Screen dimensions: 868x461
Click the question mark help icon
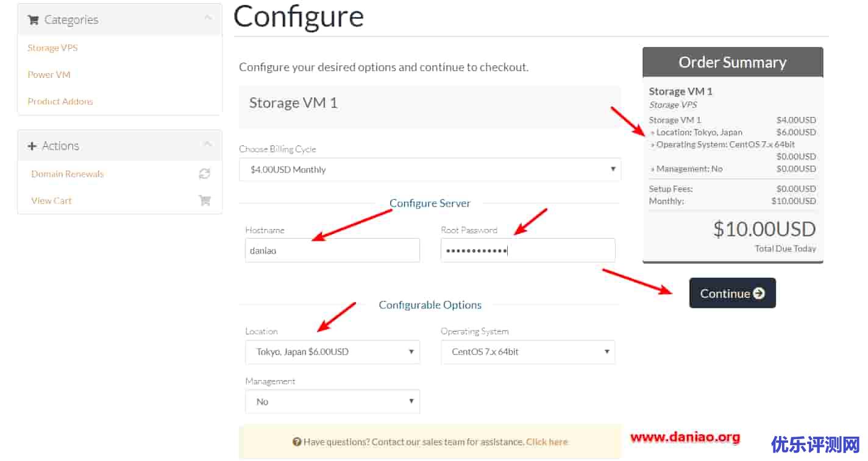[x=297, y=442]
